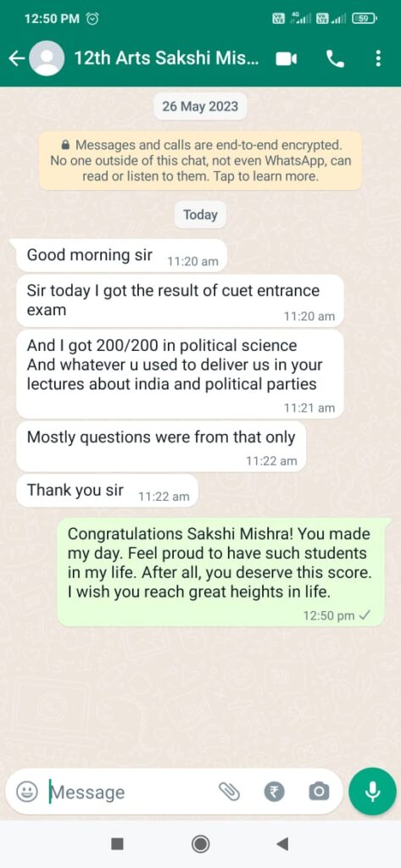
Task: Open the rupee payment option
Action: pos(274,793)
